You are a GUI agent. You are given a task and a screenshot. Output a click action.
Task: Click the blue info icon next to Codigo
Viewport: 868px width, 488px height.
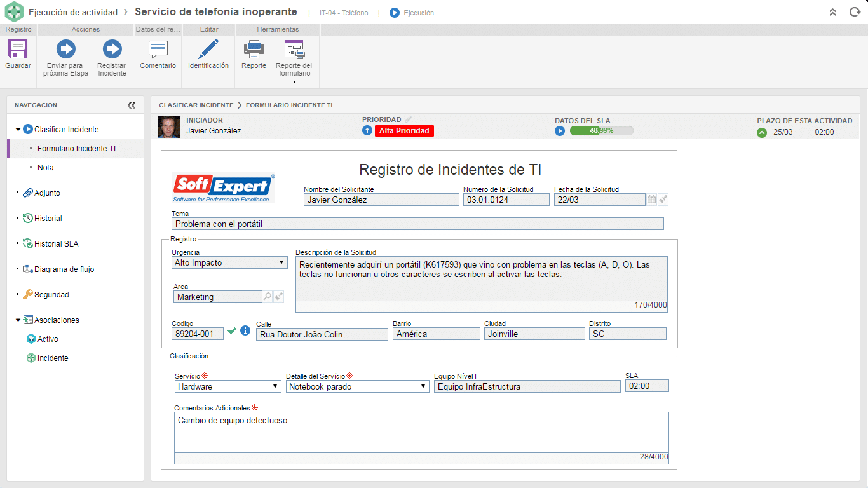pyautogui.click(x=245, y=330)
